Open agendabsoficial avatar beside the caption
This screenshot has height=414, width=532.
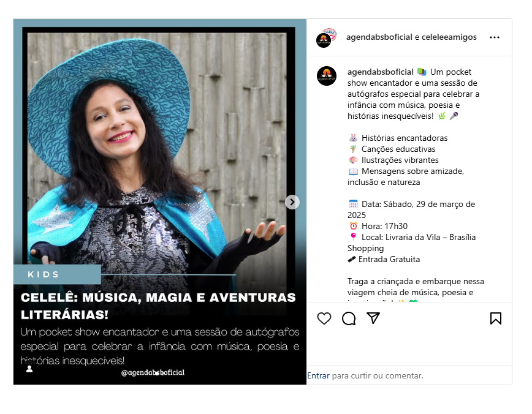point(327,76)
